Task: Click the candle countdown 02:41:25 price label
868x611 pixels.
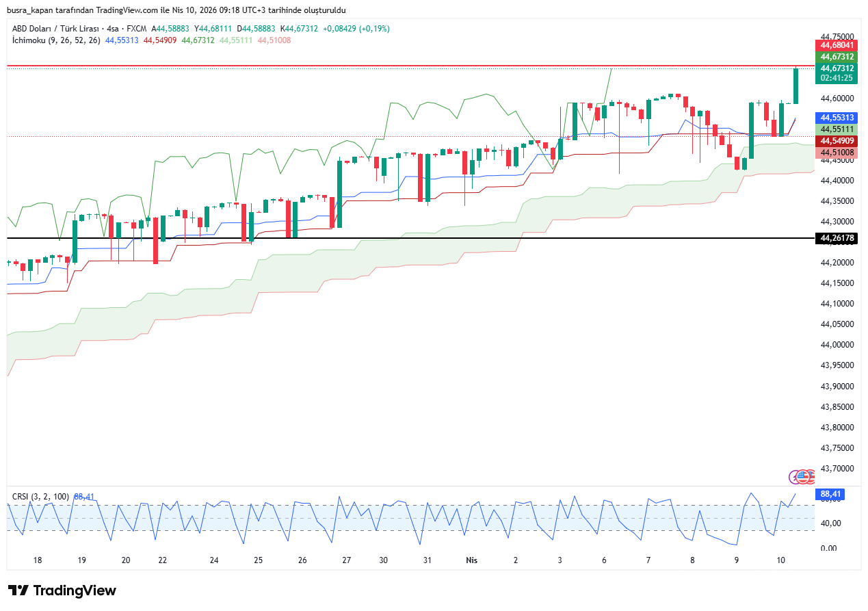Action: (837, 78)
